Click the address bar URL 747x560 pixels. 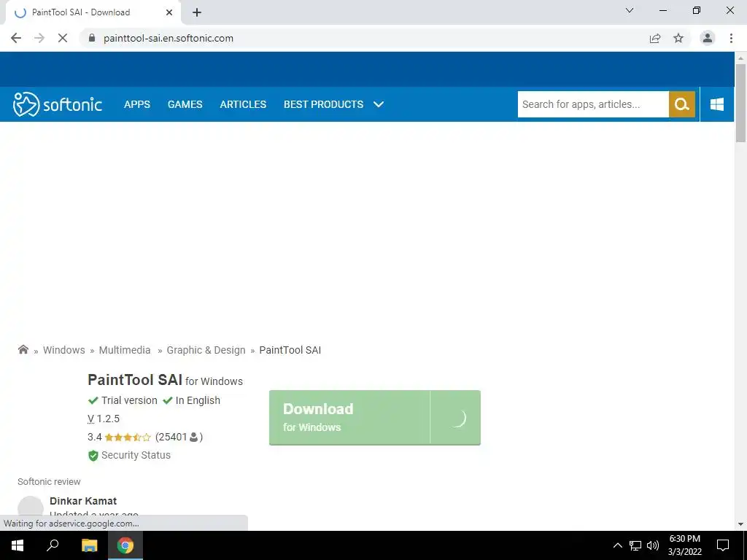pos(169,38)
